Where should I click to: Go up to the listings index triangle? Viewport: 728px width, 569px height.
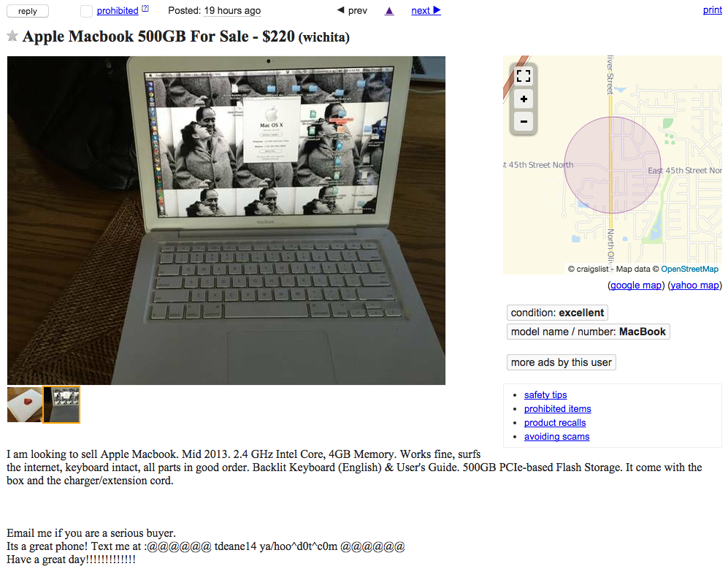[389, 11]
